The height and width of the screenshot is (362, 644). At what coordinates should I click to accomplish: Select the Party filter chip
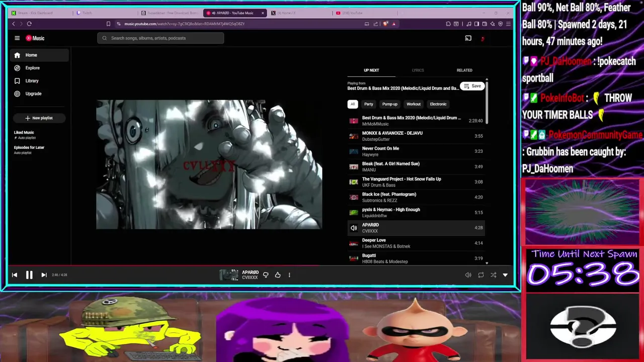coord(369,104)
